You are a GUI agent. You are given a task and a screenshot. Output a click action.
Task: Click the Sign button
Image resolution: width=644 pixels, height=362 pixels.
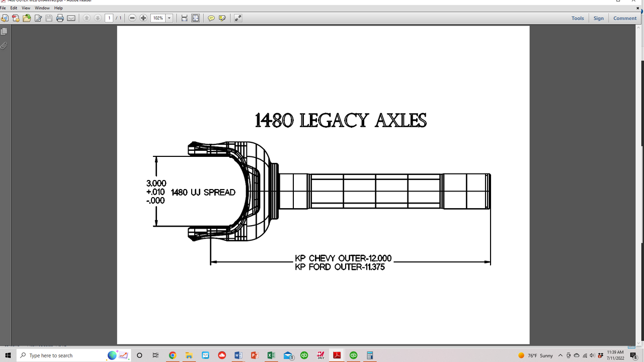[x=598, y=18]
